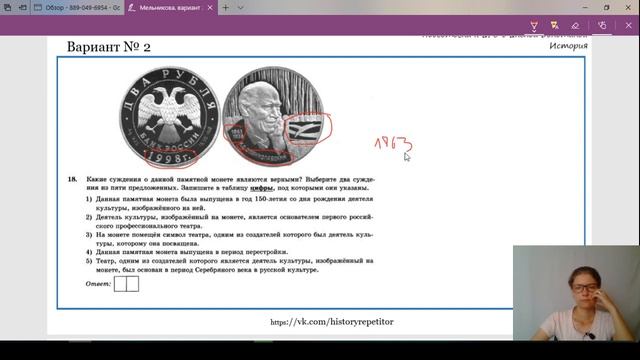
Task: Click statement 5 about Серебряного века
Action: pos(229,265)
